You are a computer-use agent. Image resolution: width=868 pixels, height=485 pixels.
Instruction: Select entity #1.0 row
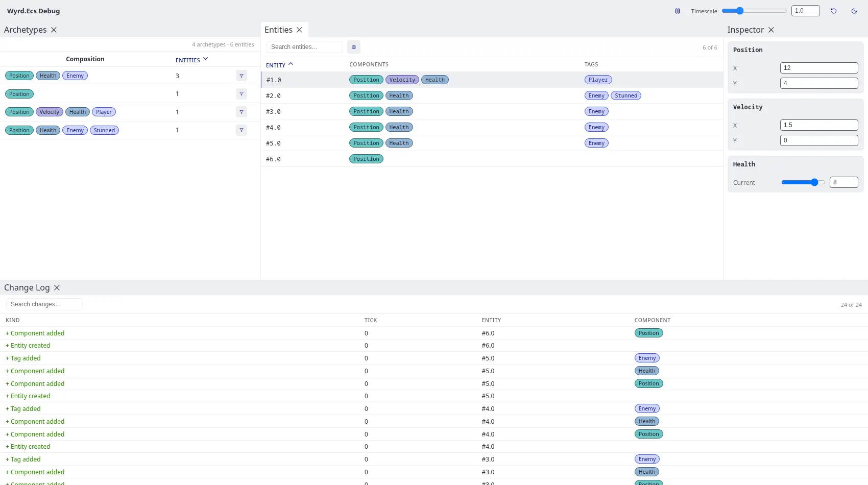[x=492, y=80]
